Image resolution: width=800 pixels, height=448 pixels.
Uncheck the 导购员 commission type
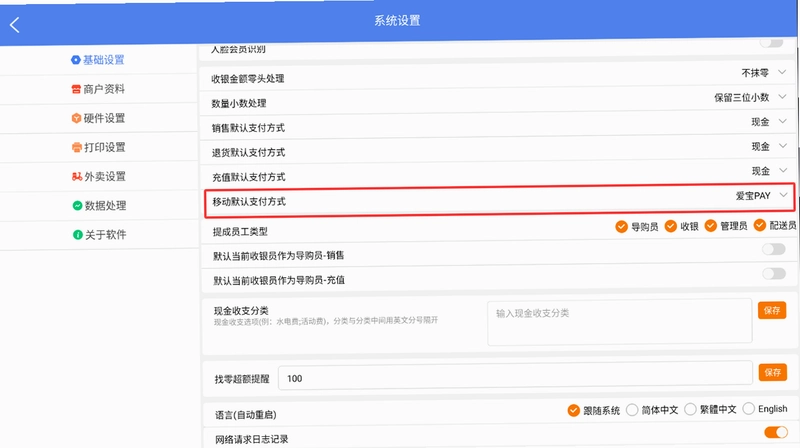[621, 227]
